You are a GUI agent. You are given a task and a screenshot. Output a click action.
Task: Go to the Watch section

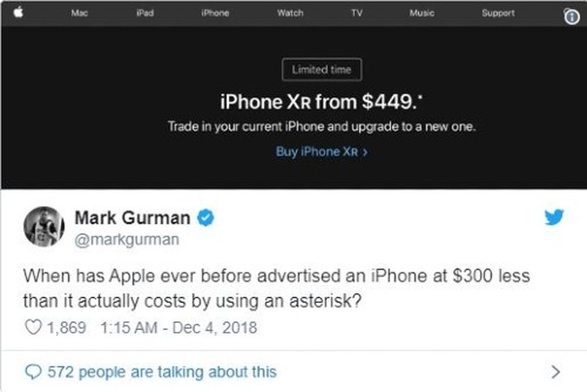290,13
